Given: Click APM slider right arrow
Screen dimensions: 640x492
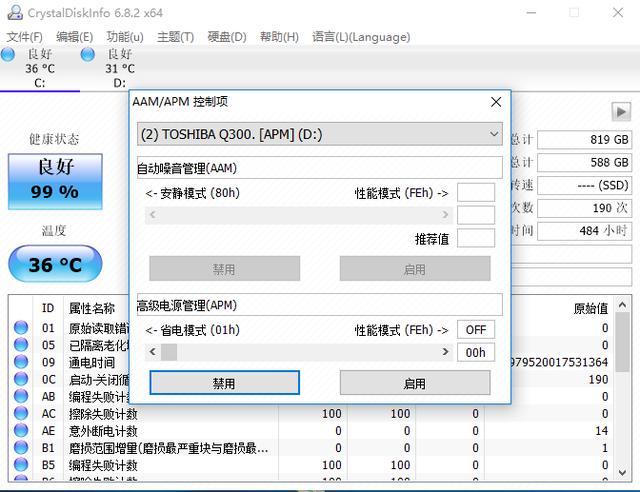Looking at the screenshot, I should click(x=445, y=352).
